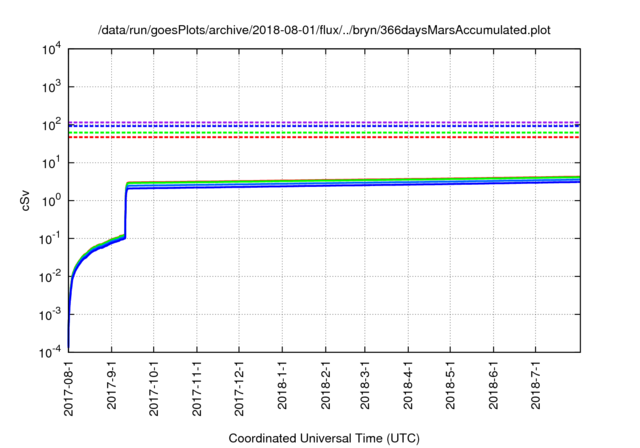Select the 2018-7-1 date tick label
The height and width of the screenshot is (448, 640).
pyautogui.click(x=536, y=385)
